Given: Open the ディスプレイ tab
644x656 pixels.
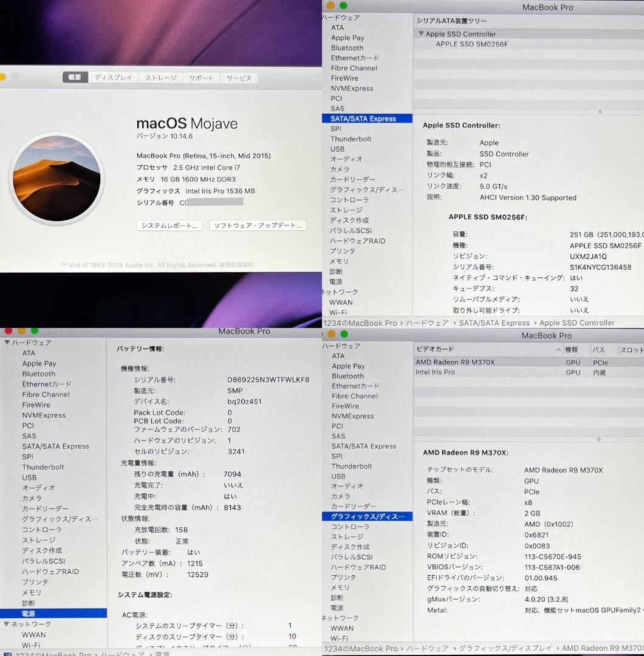Looking at the screenshot, I should [113, 77].
